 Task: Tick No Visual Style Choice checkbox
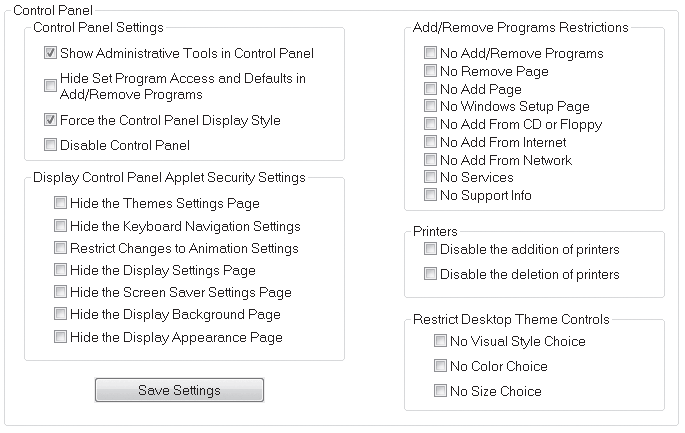click(x=440, y=341)
